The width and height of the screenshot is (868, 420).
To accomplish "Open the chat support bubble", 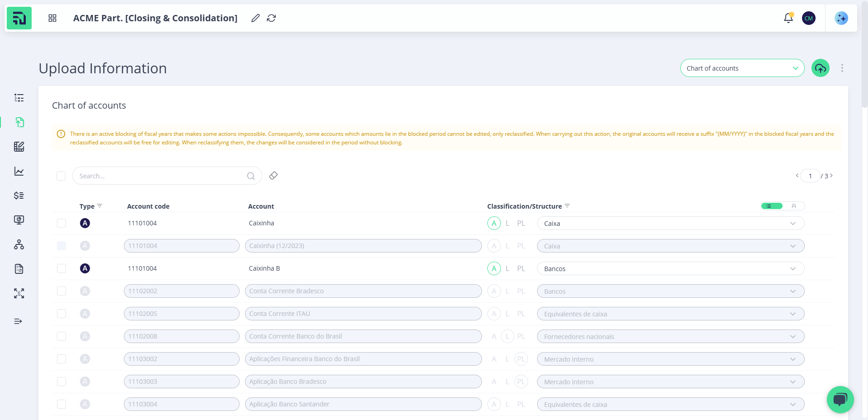I will (x=840, y=399).
